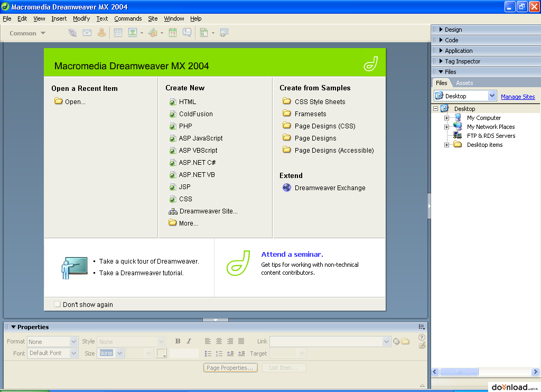Click the Tag Chooser icon
Viewport: 541px width, 392px height.
coord(224,33)
